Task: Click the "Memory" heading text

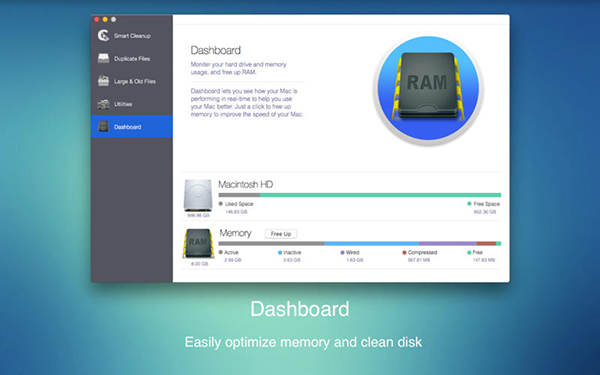Action: tap(235, 233)
